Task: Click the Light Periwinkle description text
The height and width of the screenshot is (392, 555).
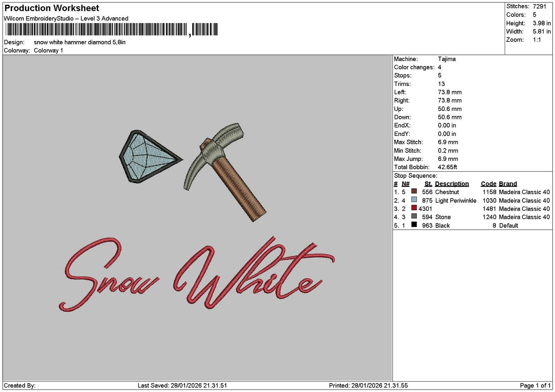Action: click(456, 200)
